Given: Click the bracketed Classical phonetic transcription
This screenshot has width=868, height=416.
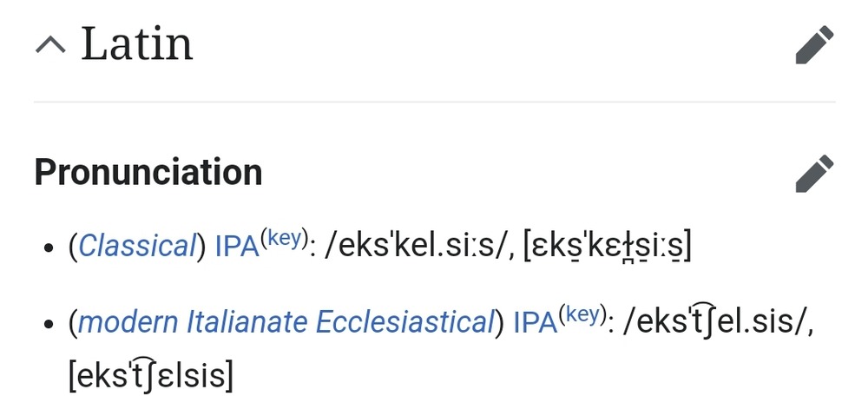Looking at the screenshot, I should pos(607,248).
